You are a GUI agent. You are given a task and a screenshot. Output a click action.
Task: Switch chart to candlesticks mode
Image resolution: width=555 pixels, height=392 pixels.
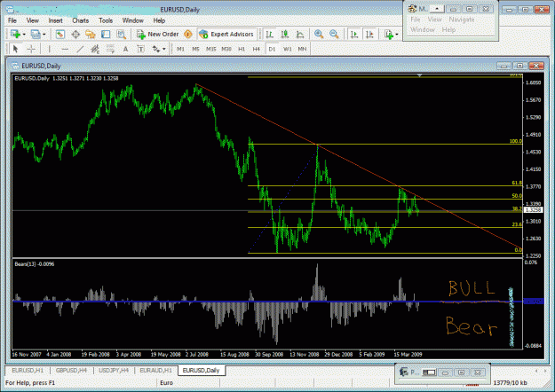(284, 35)
